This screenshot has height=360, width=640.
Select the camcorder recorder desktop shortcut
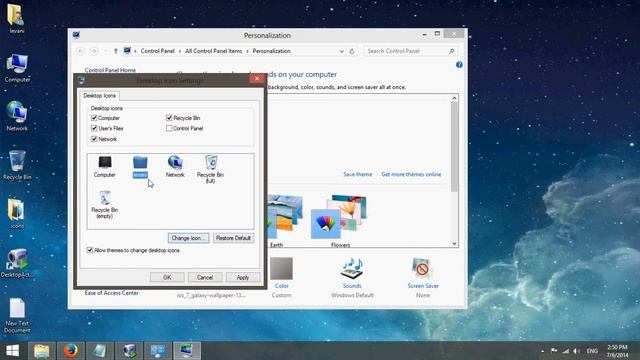(17, 263)
